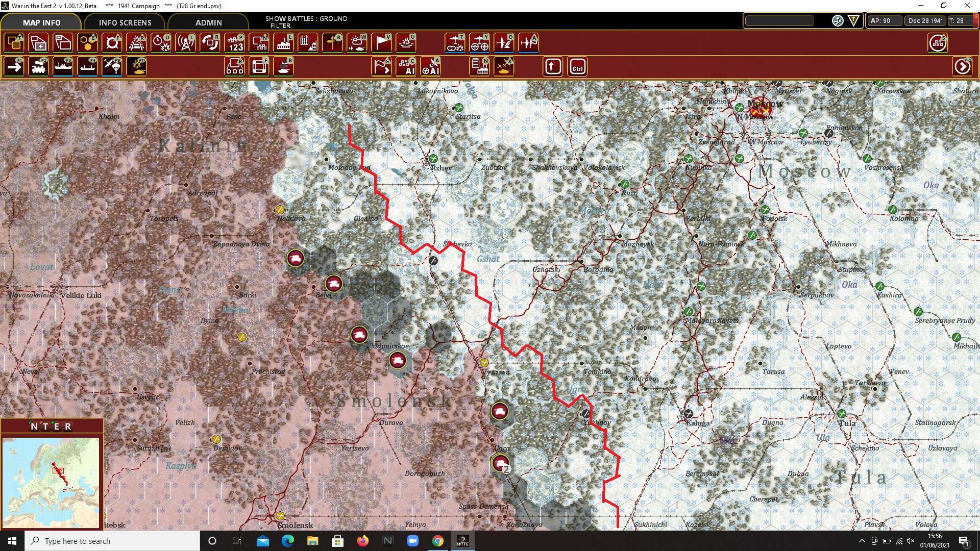Switch to the INFO SCREENS tab
The width and height of the screenshot is (980, 551).
tap(125, 22)
